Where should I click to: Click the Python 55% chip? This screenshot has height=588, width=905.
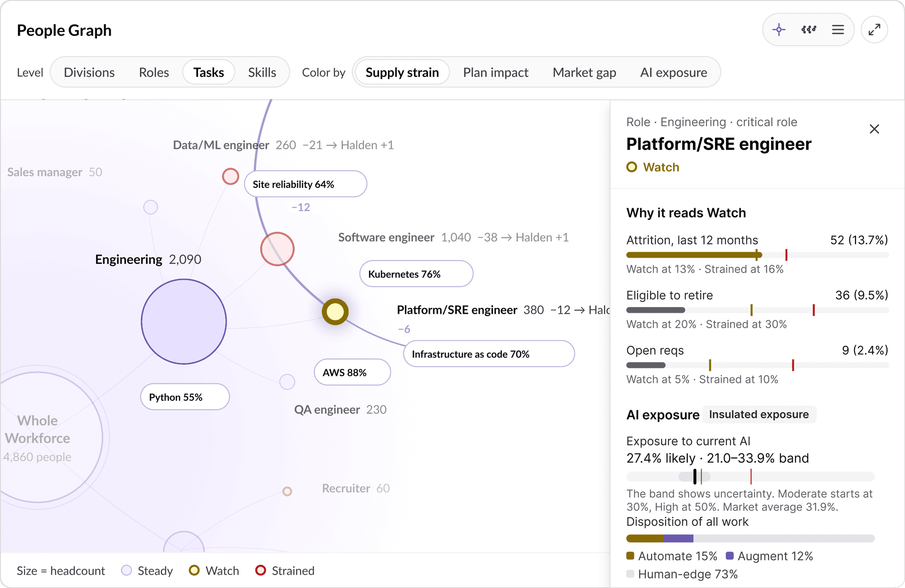[185, 397]
